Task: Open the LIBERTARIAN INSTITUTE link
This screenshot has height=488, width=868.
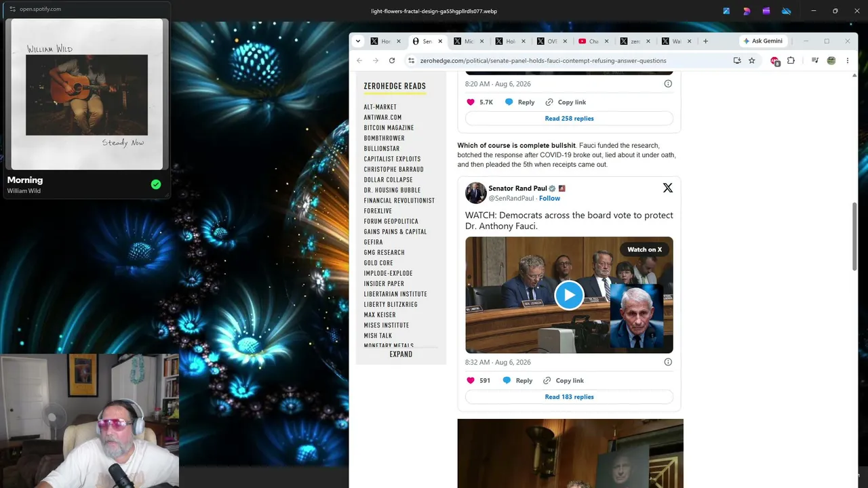Action: [x=395, y=294]
